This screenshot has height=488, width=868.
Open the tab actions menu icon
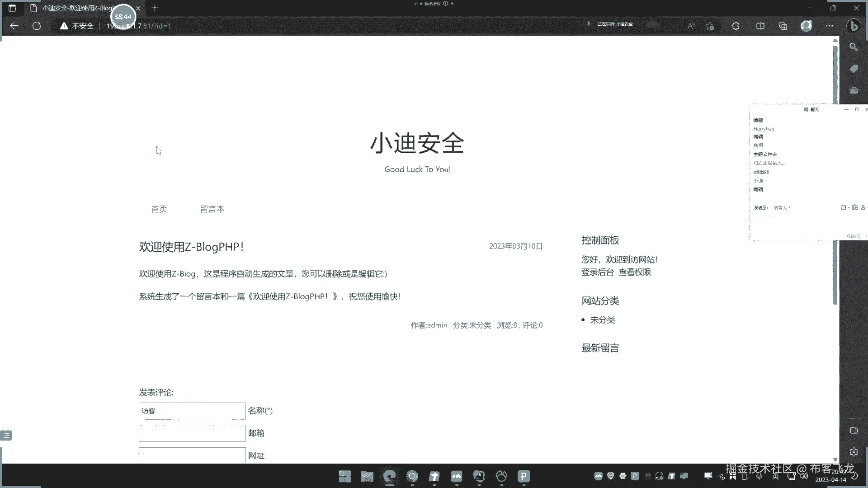tap(12, 8)
